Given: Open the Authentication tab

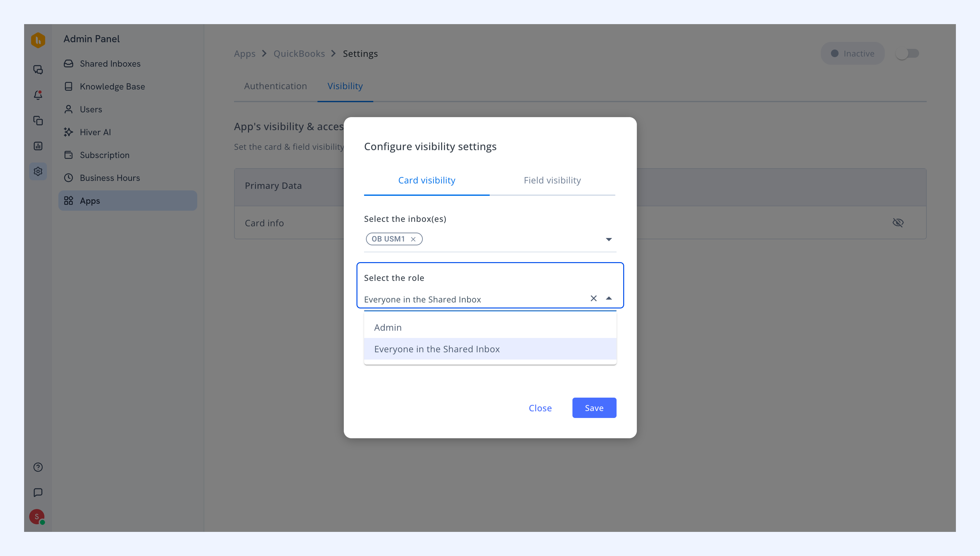Looking at the screenshot, I should coord(276,86).
